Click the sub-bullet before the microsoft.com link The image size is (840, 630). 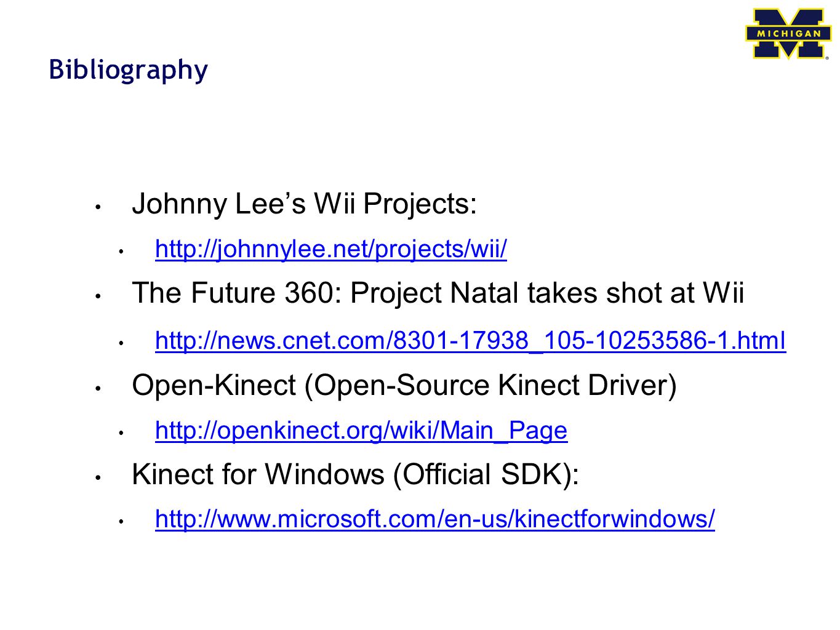pos(121,522)
